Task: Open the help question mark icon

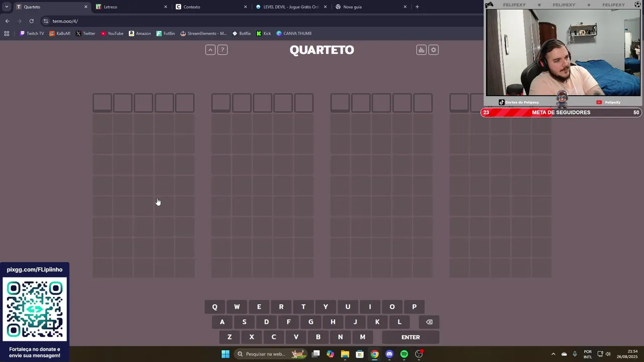Action: click(x=222, y=50)
